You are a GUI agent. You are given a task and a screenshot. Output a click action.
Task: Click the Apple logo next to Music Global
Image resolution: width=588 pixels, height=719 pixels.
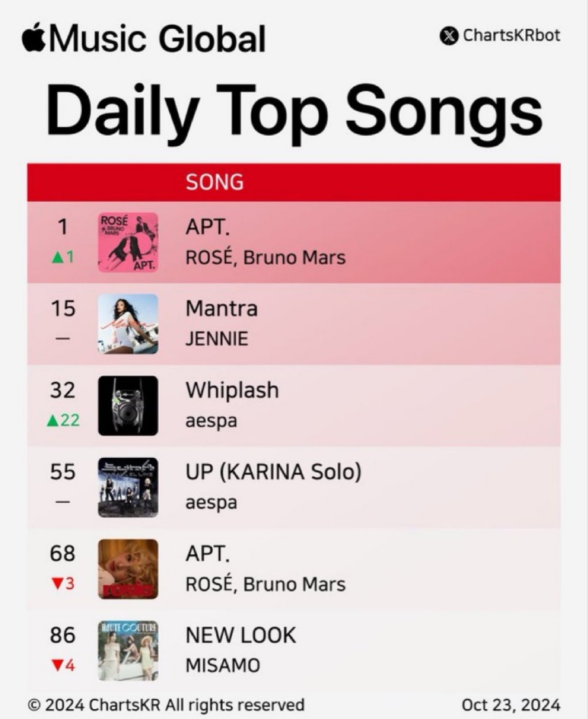(33, 37)
